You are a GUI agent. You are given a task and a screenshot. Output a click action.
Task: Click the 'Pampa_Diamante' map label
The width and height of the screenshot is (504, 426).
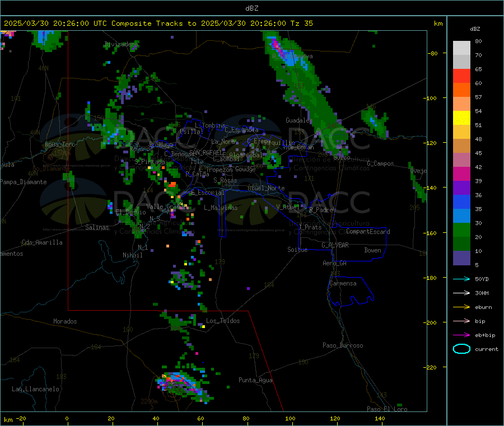click(x=23, y=182)
